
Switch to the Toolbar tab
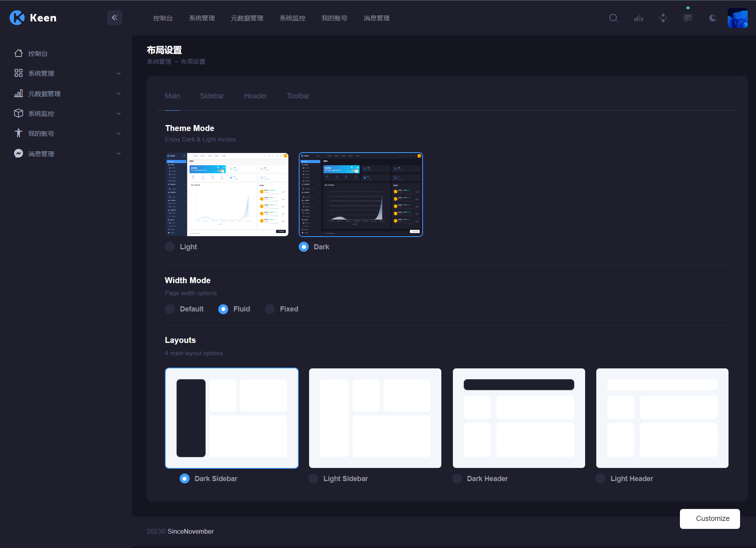[298, 96]
